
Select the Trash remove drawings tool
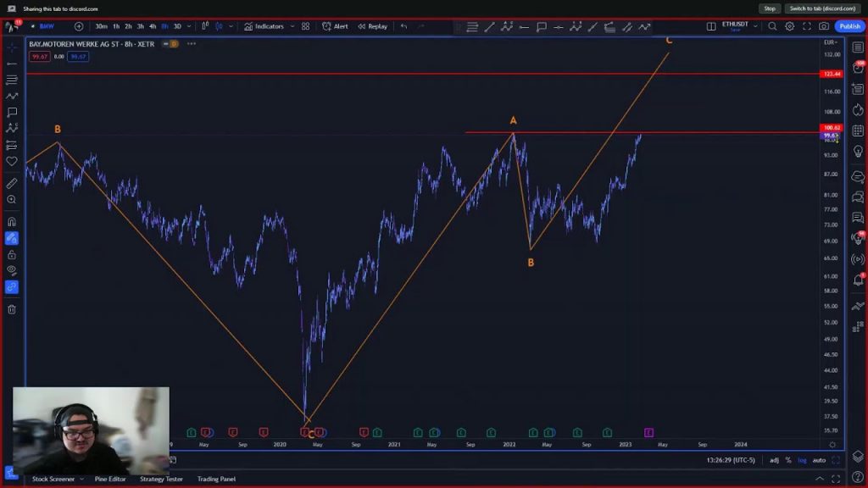point(12,309)
